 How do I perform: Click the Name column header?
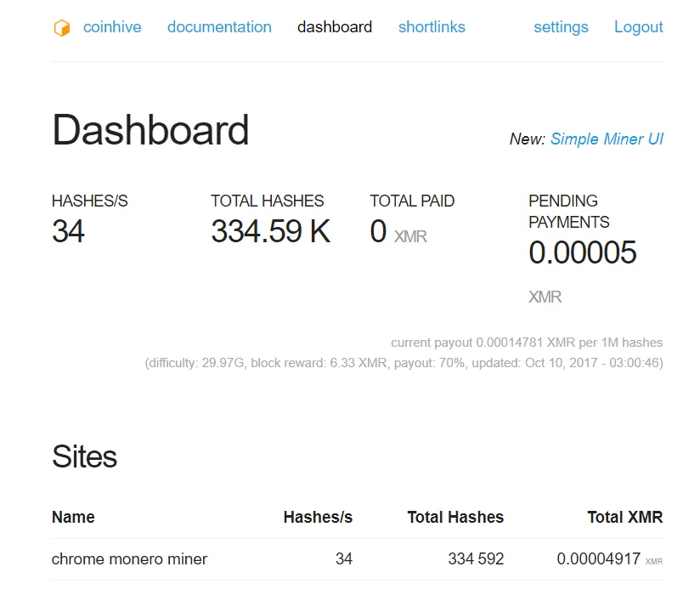[x=73, y=518]
